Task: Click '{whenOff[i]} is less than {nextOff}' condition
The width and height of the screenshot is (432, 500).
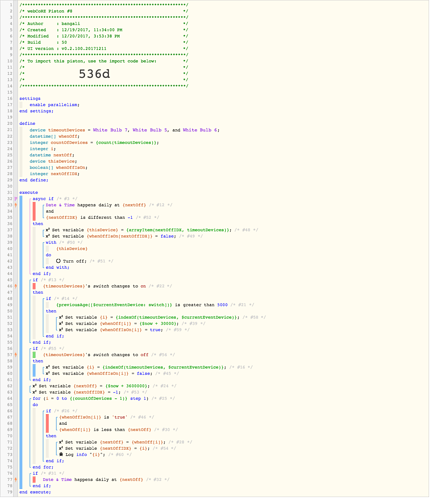Action: click(105, 431)
